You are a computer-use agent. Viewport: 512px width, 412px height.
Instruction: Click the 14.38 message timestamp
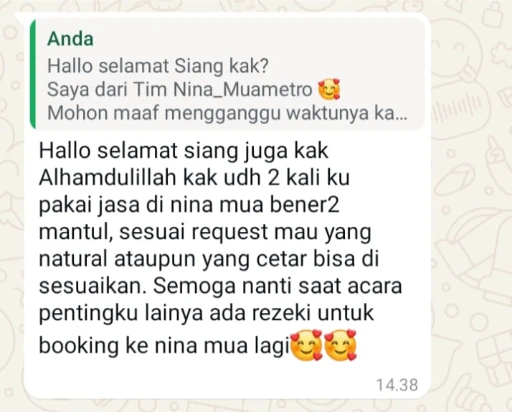tap(397, 385)
